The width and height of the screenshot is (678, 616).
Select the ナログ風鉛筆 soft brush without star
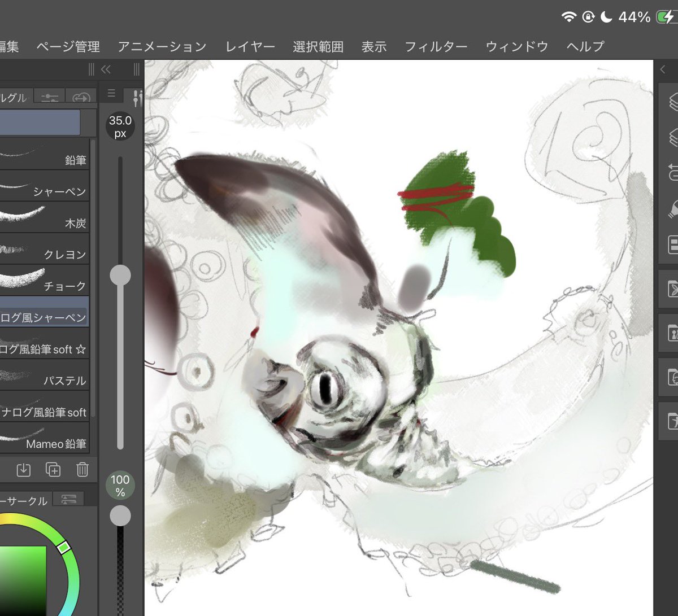tap(44, 407)
